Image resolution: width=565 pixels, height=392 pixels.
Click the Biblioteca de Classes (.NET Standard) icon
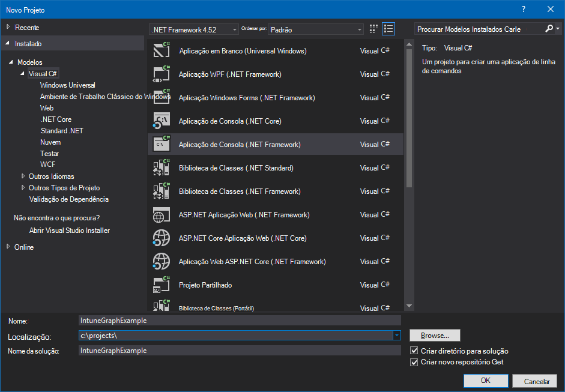pos(162,167)
